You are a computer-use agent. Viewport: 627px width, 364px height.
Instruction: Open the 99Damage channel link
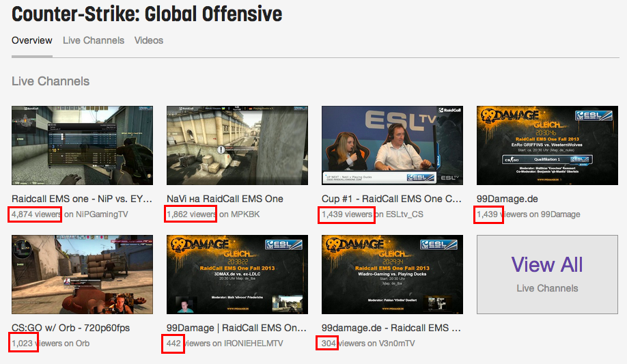(x=560, y=214)
